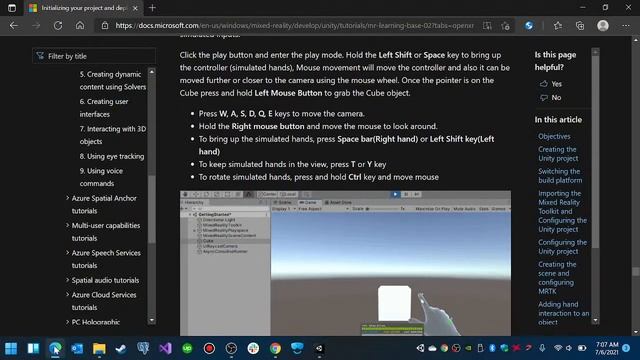
Task: Open '8. Using eye tracking' tutorial
Action: point(112,156)
